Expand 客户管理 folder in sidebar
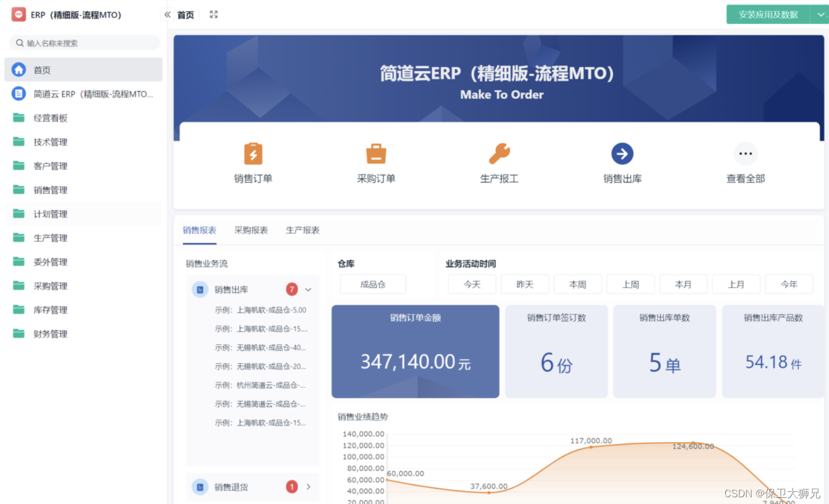 83,166
